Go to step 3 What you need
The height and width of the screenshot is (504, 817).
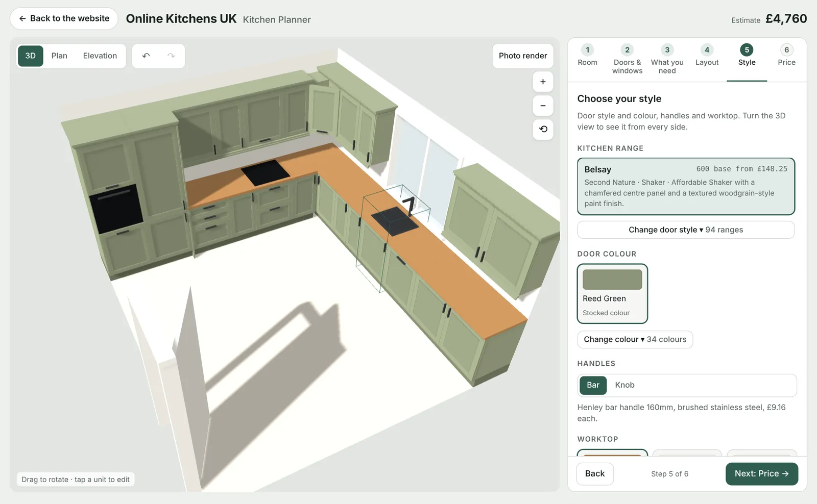(x=667, y=60)
